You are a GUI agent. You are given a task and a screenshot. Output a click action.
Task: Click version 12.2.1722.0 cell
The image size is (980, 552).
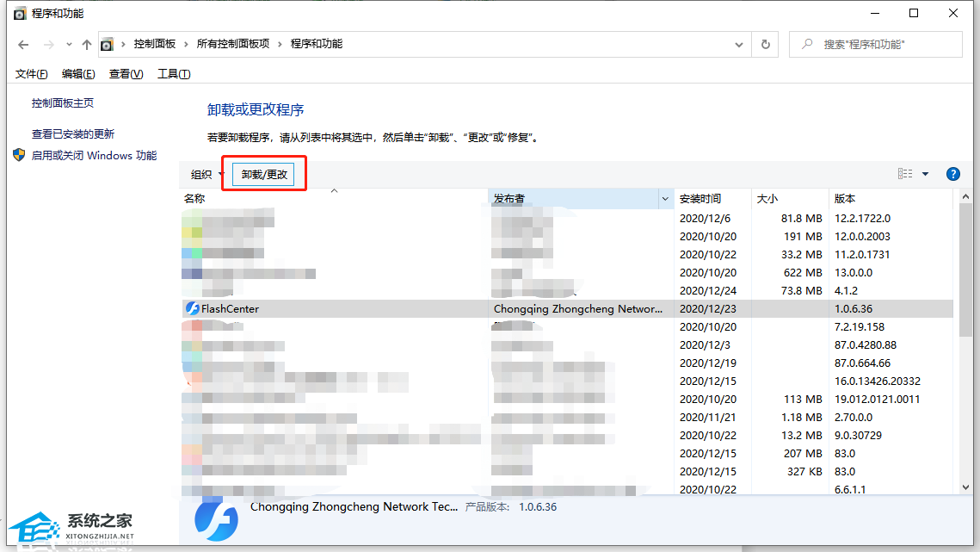(x=862, y=219)
